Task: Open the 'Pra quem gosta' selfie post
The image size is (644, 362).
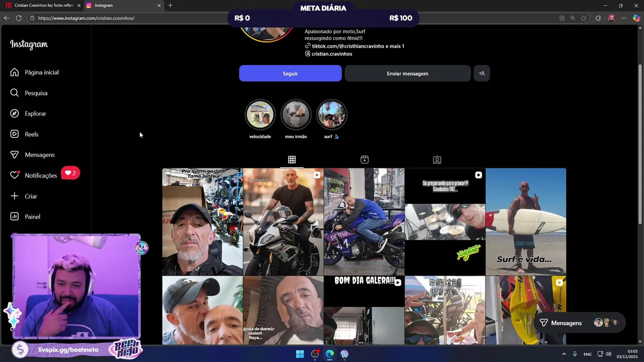Action: point(202,222)
